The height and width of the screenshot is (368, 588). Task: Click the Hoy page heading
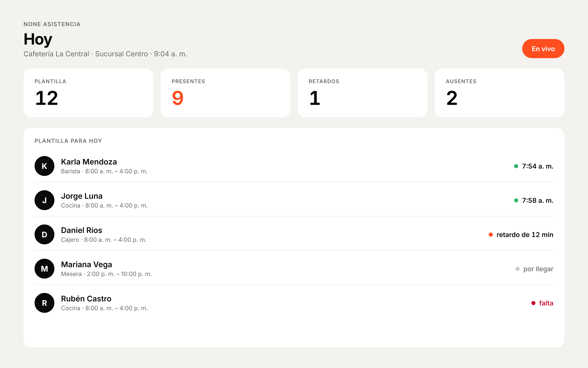(x=38, y=40)
